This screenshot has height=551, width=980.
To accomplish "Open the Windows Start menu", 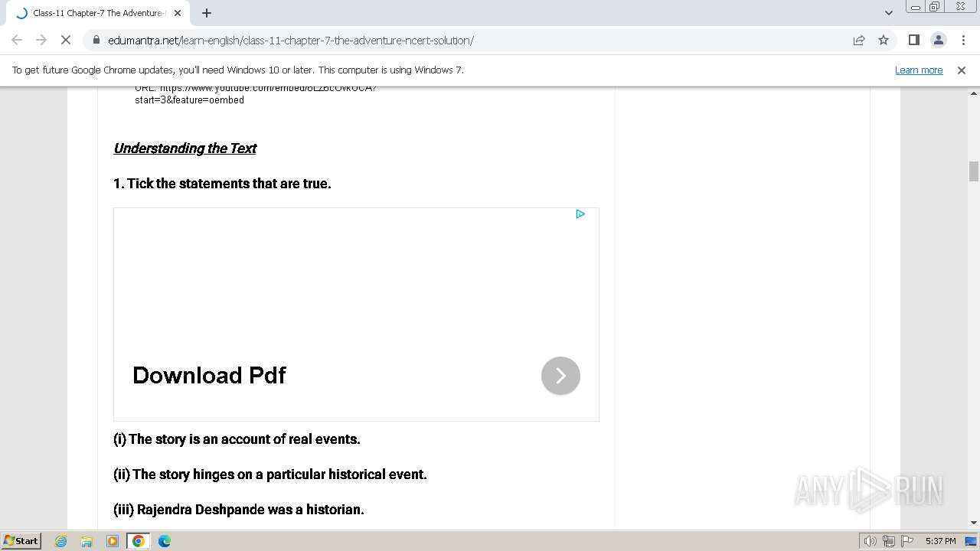I will point(21,540).
